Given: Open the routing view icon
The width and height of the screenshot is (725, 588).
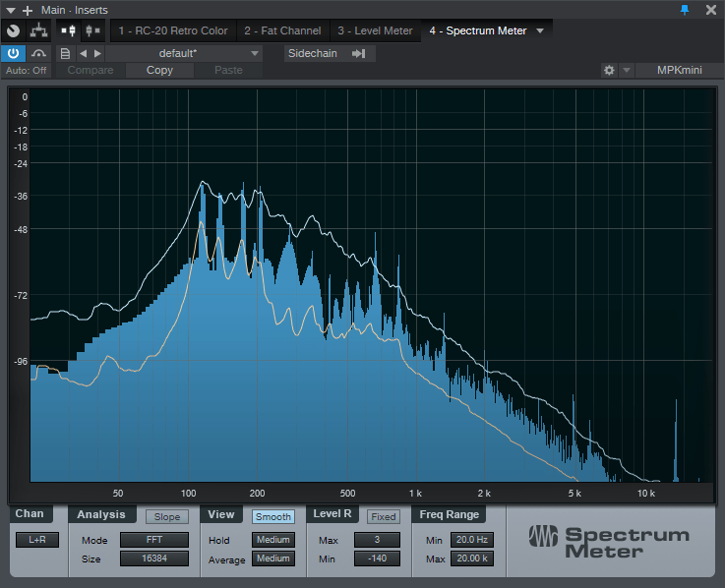Looking at the screenshot, I should point(39,30).
